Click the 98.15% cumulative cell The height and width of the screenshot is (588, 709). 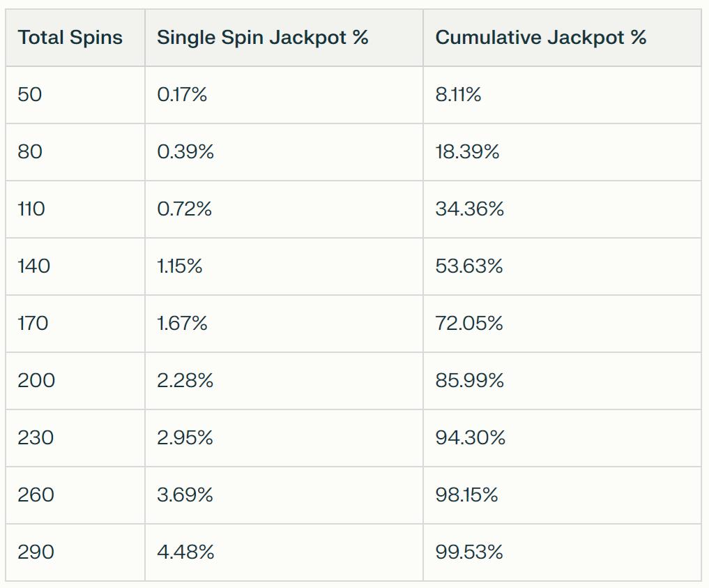[466, 495]
